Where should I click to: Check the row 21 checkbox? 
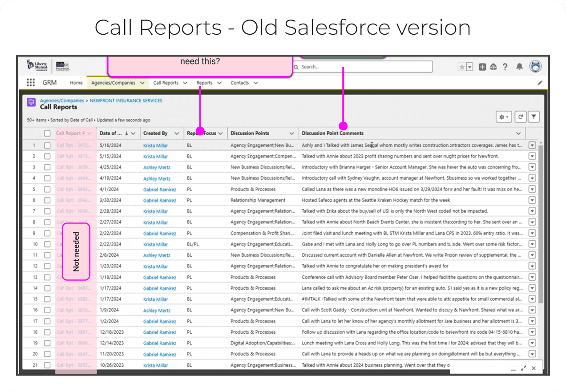click(47, 365)
